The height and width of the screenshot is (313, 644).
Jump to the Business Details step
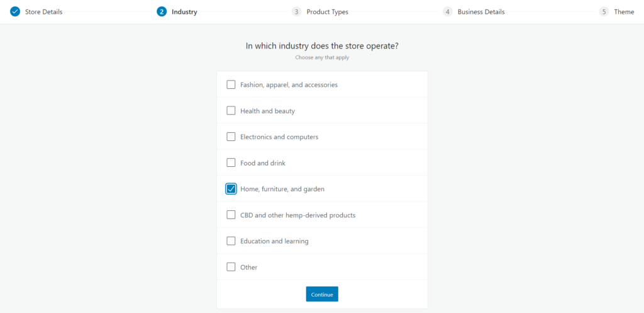480,12
